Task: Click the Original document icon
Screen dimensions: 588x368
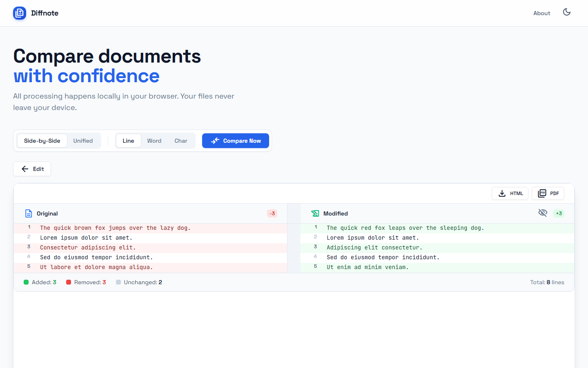Action: click(x=29, y=213)
